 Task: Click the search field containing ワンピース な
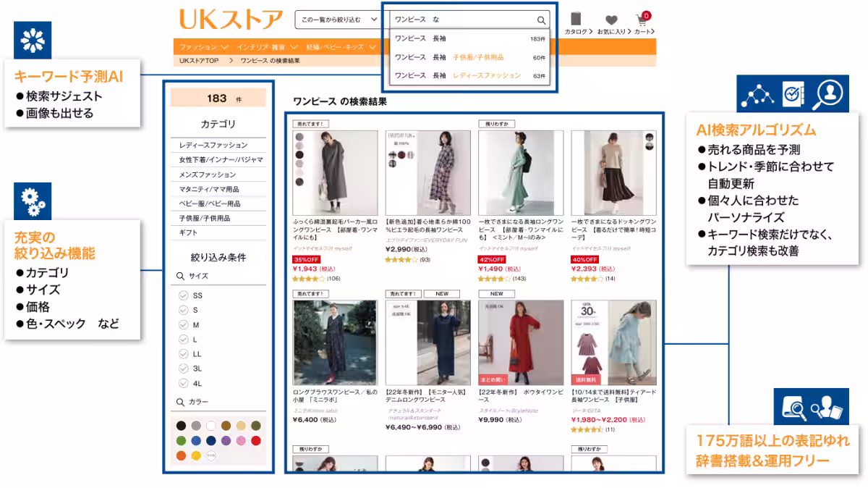pyautogui.click(x=469, y=20)
